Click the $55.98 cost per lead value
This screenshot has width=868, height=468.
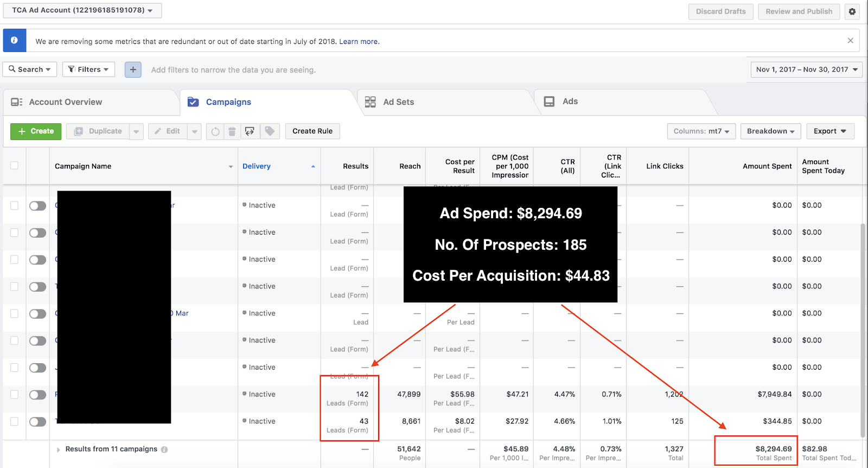(x=462, y=395)
